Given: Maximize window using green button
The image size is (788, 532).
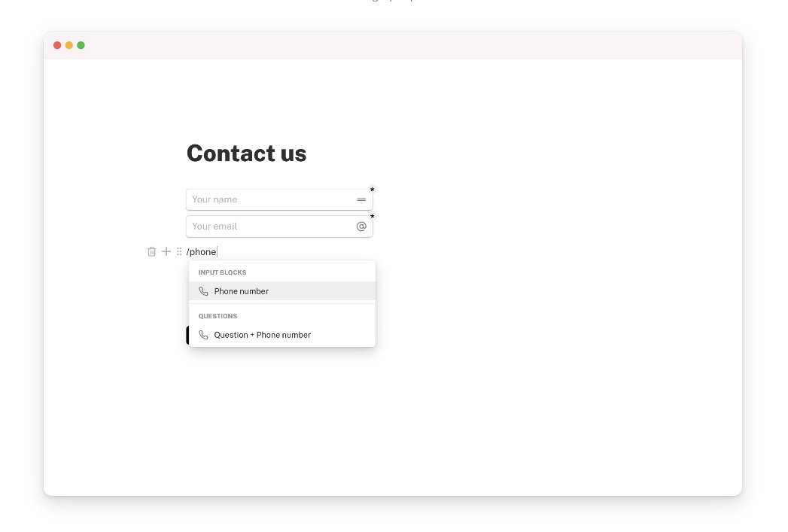Looking at the screenshot, I should [x=81, y=45].
